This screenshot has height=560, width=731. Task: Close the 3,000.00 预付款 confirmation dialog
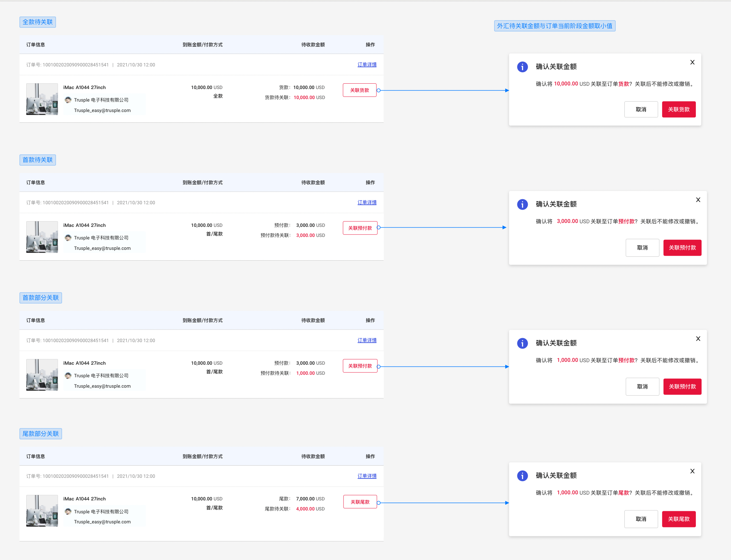(698, 200)
